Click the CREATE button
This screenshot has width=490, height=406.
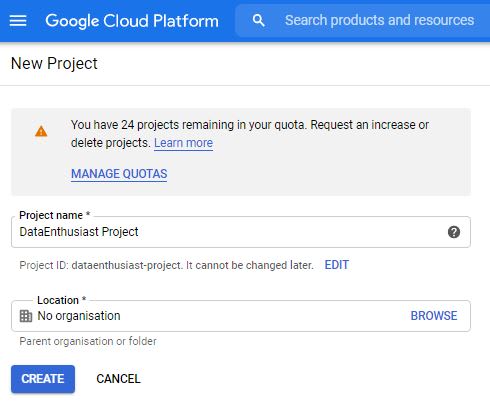(43, 379)
